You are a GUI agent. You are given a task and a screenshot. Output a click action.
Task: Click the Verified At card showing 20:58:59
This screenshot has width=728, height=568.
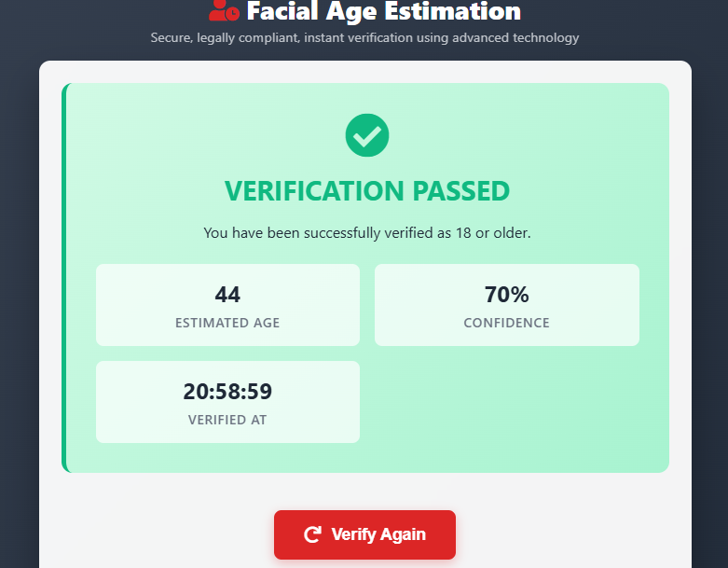(227, 402)
